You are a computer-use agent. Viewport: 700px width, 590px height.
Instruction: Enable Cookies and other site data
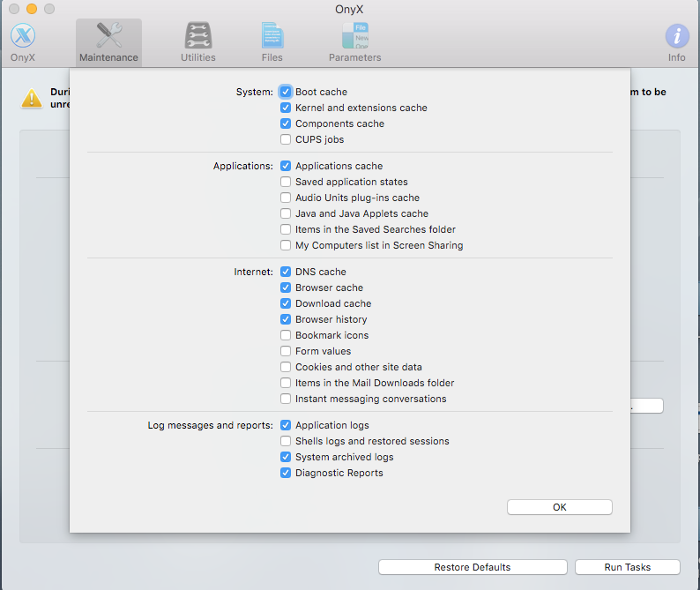286,367
